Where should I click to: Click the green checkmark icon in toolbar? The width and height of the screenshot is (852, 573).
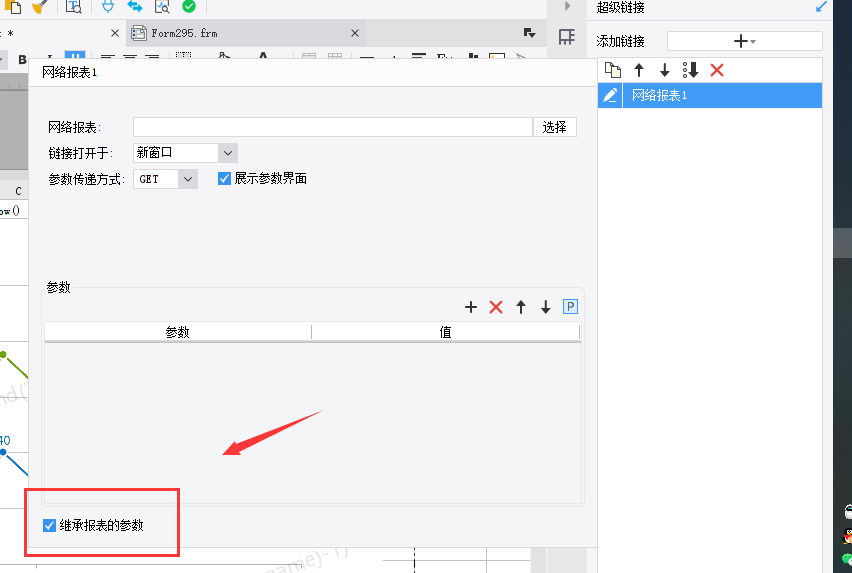[x=189, y=7]
